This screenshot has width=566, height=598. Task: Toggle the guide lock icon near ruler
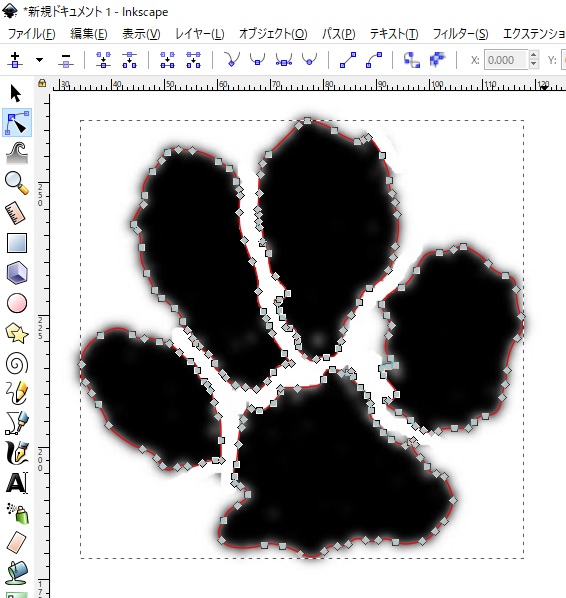pos(42,84)
